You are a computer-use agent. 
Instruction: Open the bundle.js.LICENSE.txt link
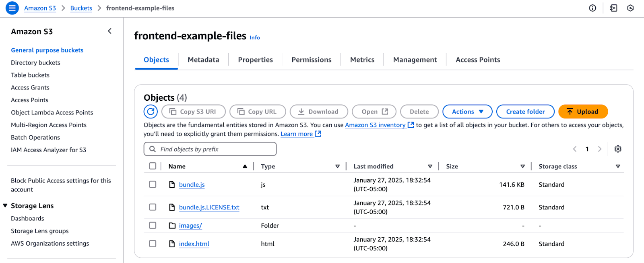point(209,207)
